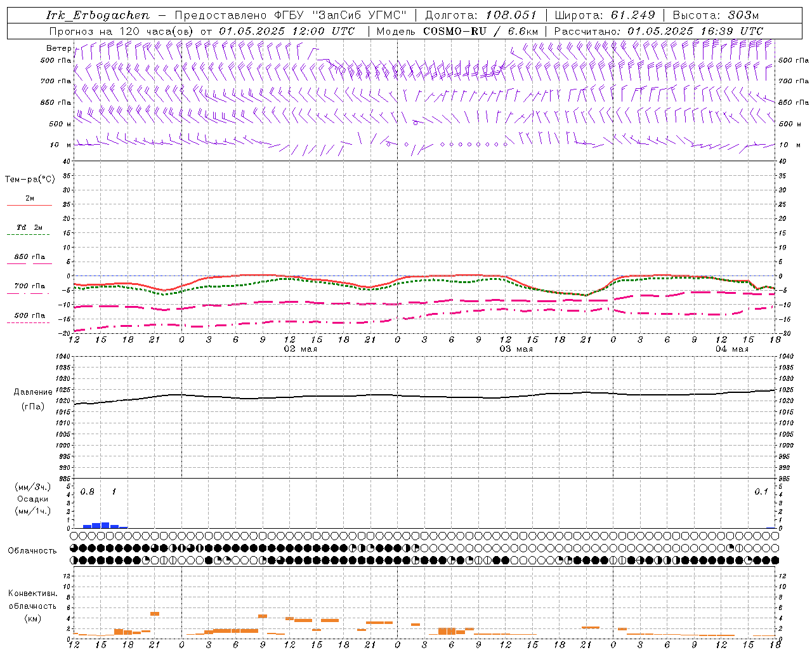Image resolution: width=812 pixels, height=650 pixels.
Task: Click the Irk_Erbogachen station name in header
Action: click(x=98, y=15)
